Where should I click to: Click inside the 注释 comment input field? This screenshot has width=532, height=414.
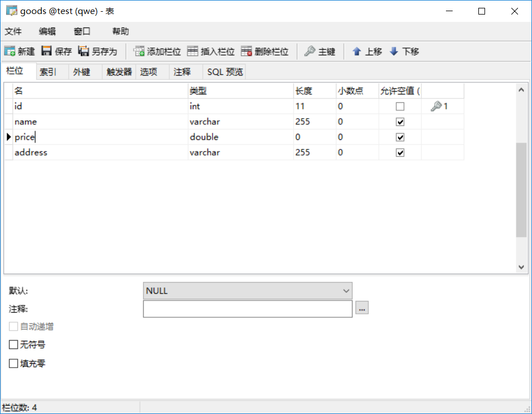point(246,308)
